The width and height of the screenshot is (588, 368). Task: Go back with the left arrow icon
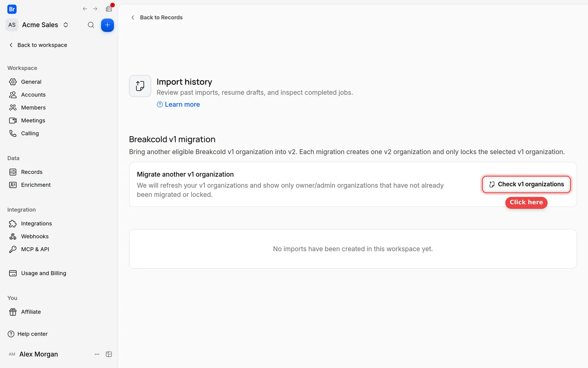(x=85, y=9)
